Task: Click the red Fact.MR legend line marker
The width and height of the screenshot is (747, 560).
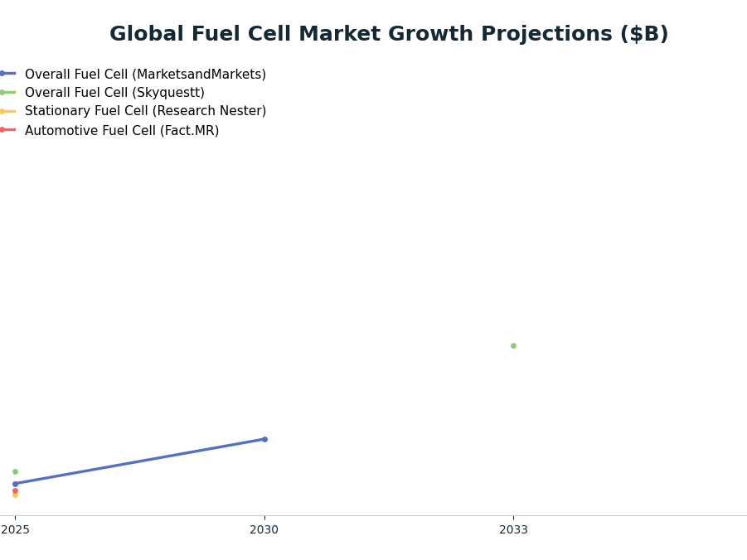Action: pos(7,129)
